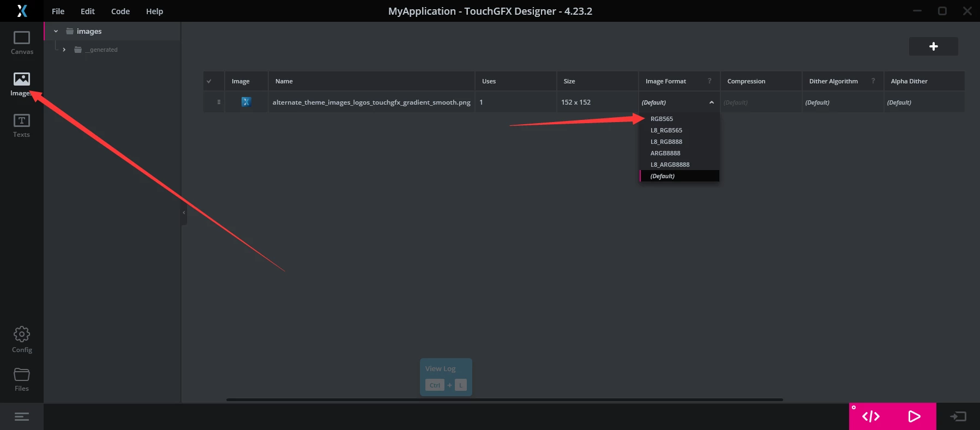Select RGB565 image format option
The image size is (980, 430).
click(680, 119)
